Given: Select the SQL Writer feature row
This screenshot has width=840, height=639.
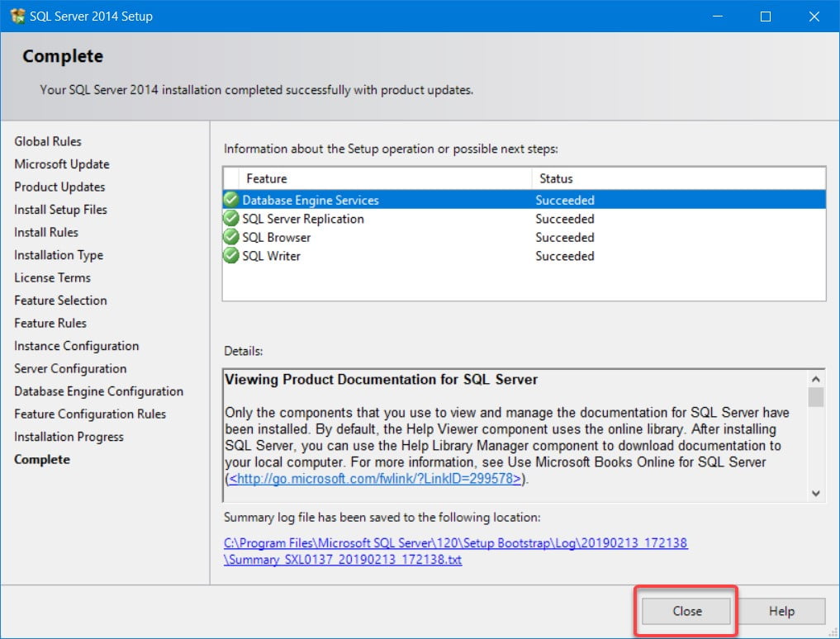Looking at the screenshot, I should 524,255.
